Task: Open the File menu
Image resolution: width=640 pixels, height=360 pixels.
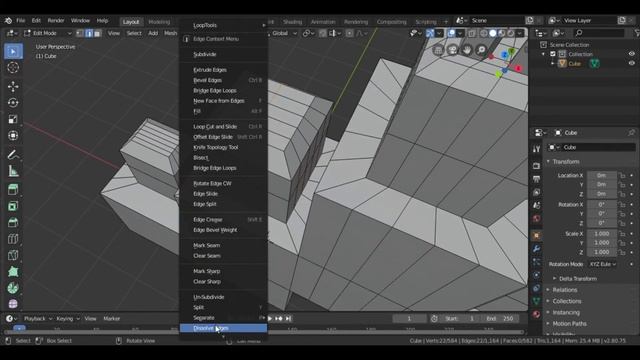Action: tap(20, 20)
